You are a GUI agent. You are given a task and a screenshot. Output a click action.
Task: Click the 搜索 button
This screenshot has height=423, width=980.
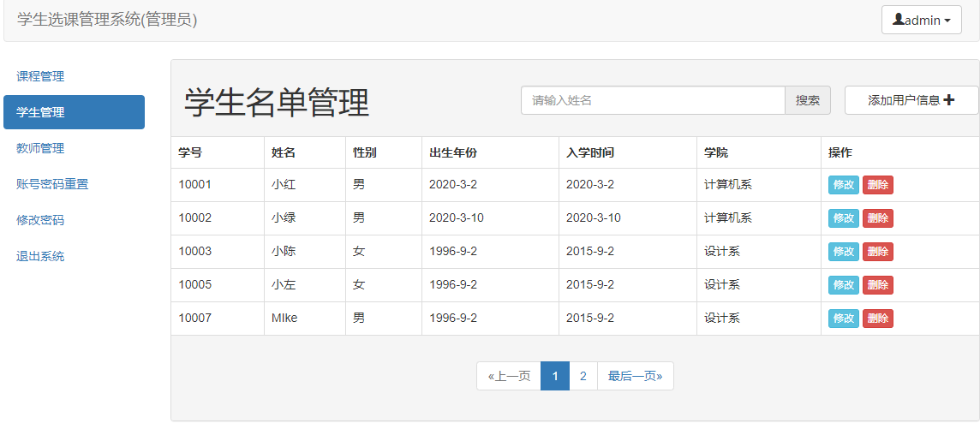pos(808,100)
